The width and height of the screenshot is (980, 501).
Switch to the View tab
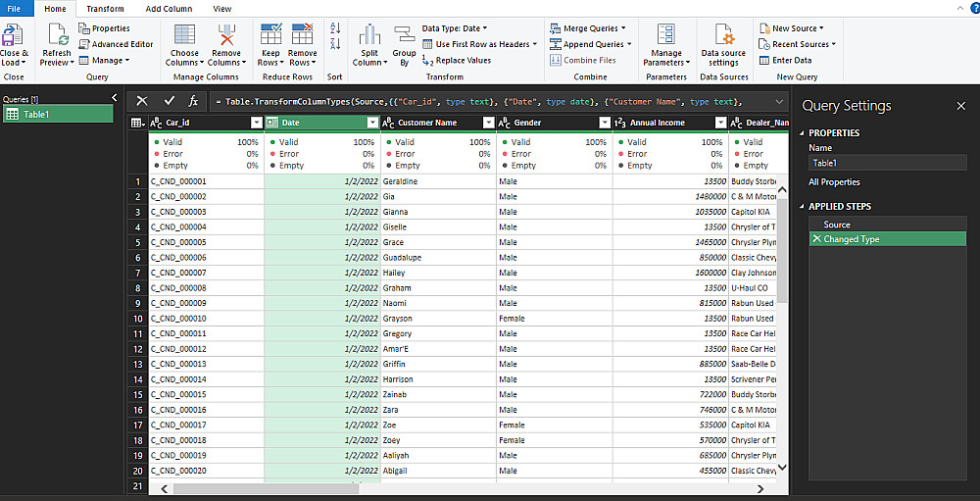click(x=221, y=9)
